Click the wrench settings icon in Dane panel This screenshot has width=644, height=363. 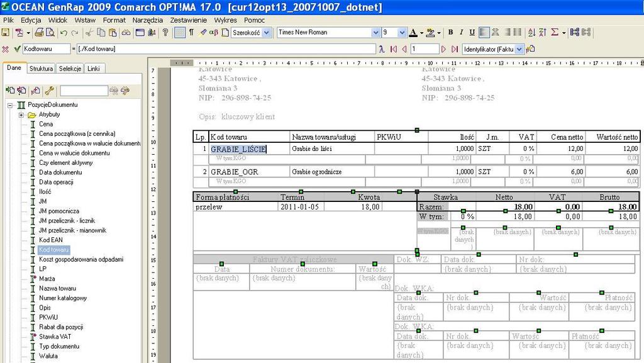49,91
